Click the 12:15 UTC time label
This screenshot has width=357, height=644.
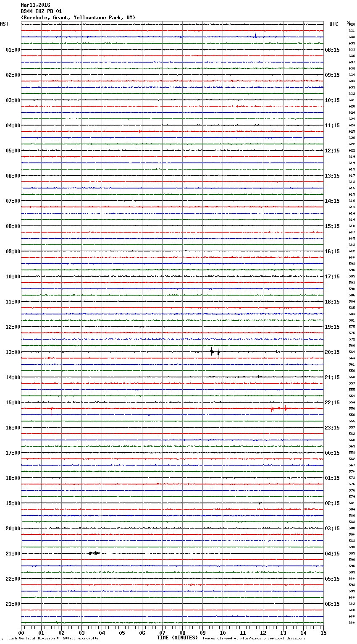tap(332, 151)
